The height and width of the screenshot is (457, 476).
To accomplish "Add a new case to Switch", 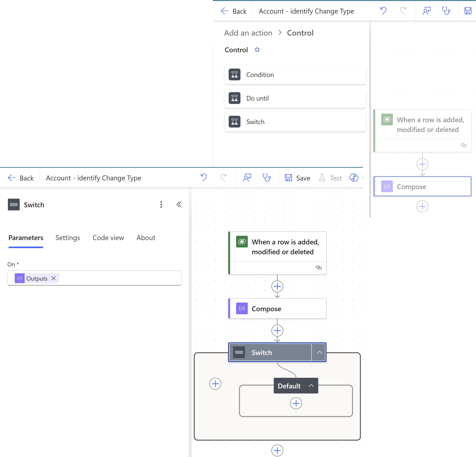I will pos(215,384).
